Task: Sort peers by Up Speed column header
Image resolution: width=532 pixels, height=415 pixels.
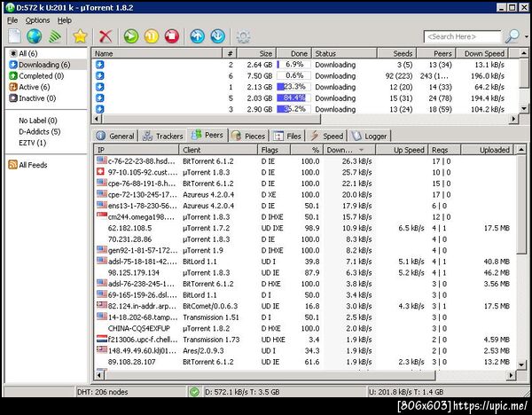Action: (x=402, y=150)
